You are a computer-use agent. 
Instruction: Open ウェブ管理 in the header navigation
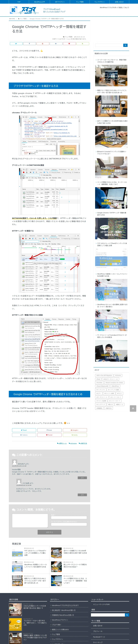[x=80, y=2]
